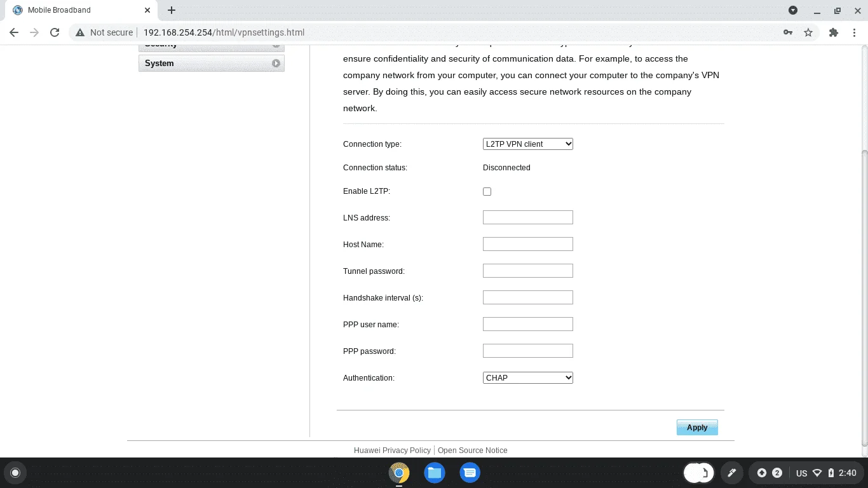Screen dimensions: 868x488
Task: Open a new browser tab
Action: (172, 10)
